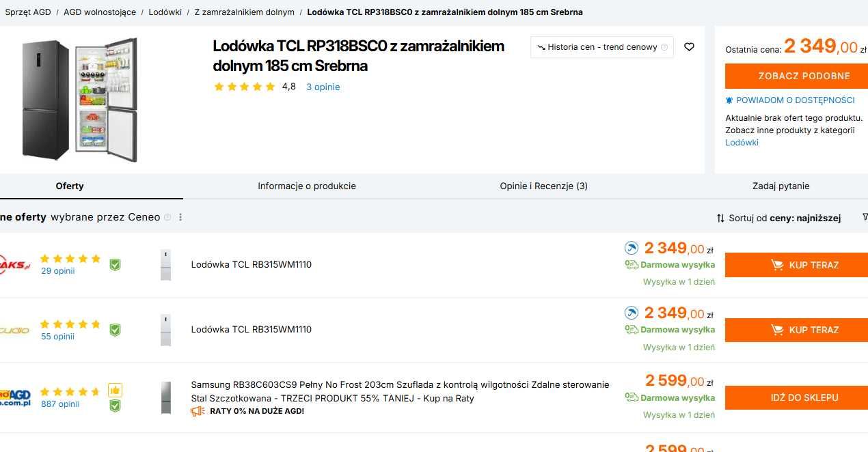Open the Opinie i Recenzje (3) tab
Image resolution: width=868 pixels, height=452 pixels.
pos(543,186)
